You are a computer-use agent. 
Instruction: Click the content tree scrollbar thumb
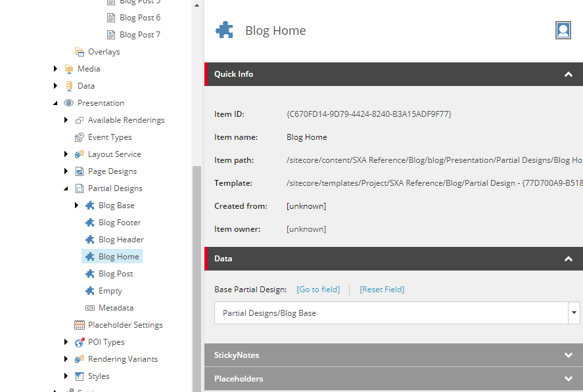(197, 278)
